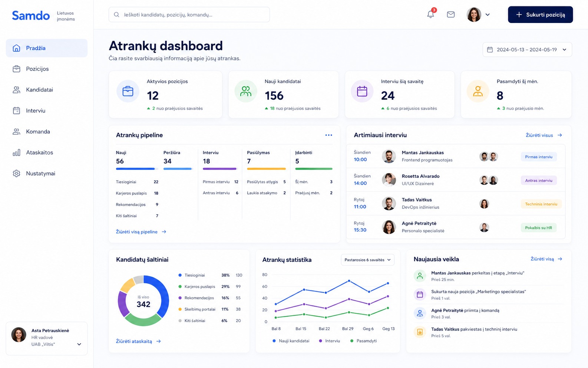
Task: Click the Pozicijos briefcase icon in sidebar
Action: 16,69
